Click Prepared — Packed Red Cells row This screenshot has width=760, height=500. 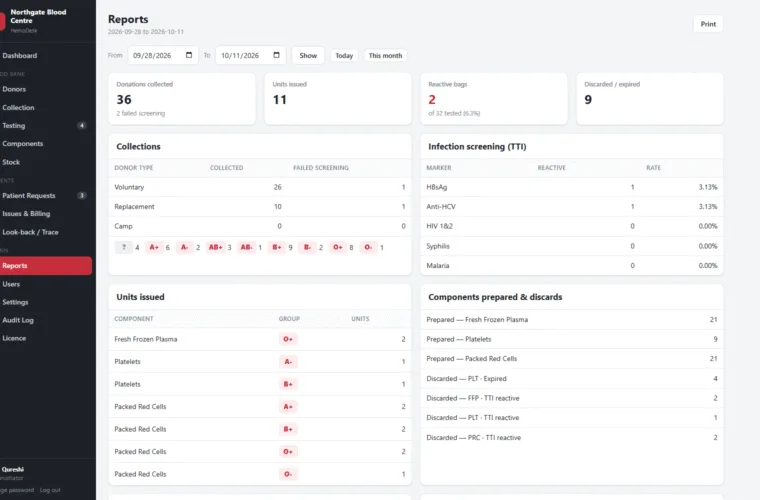pos(571,359)
